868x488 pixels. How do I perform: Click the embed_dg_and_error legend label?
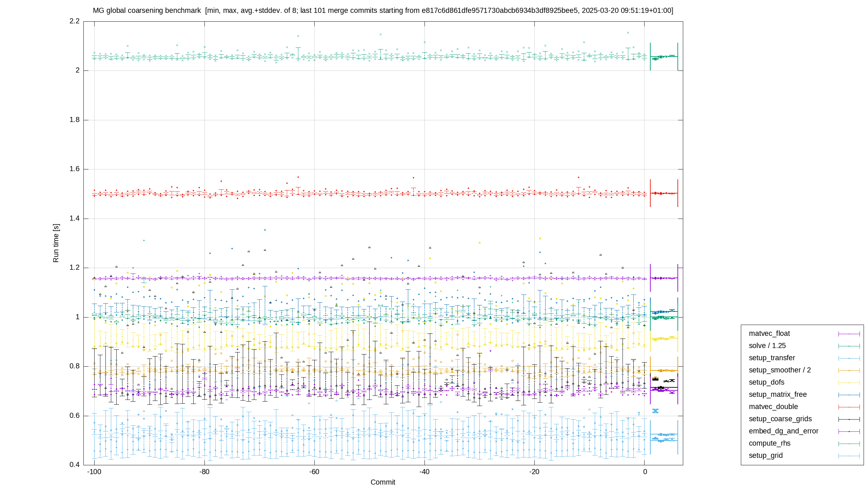pos(784,431)
